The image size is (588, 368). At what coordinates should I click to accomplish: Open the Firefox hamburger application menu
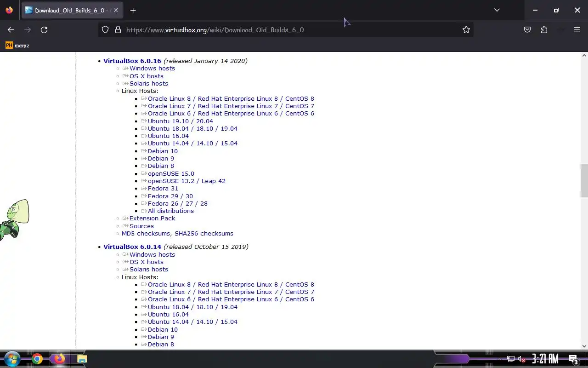(x=577, y=30)
